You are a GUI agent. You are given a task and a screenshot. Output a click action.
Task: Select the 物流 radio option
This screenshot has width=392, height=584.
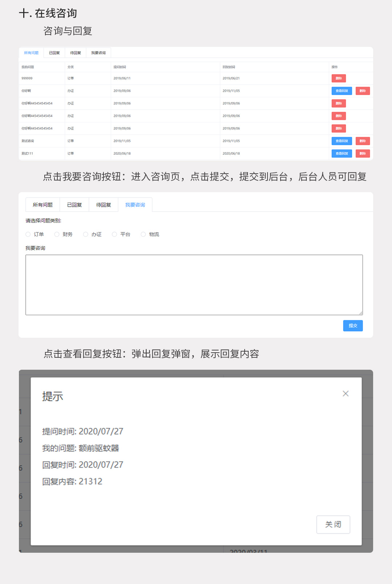(x=143, y=235)
